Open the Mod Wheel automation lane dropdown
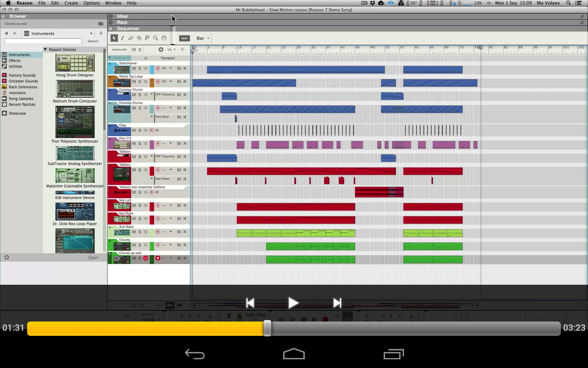 click(x=152, y=178)
